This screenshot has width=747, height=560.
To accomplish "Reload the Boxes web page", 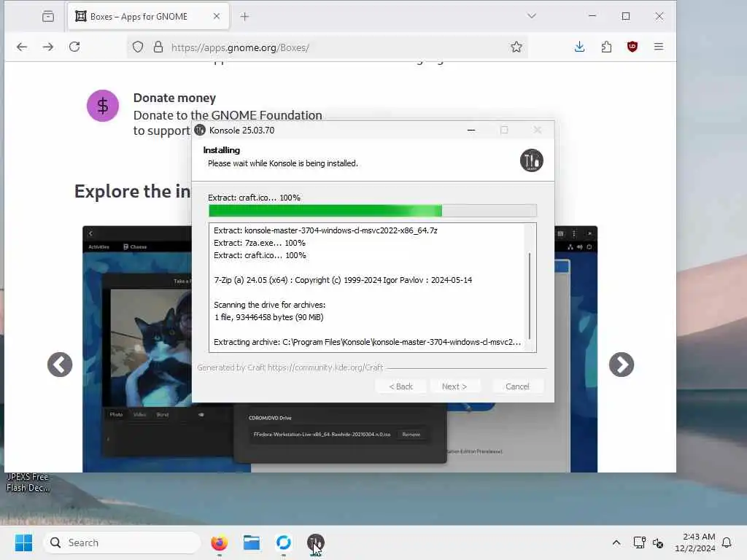I will tap(74, 47).
